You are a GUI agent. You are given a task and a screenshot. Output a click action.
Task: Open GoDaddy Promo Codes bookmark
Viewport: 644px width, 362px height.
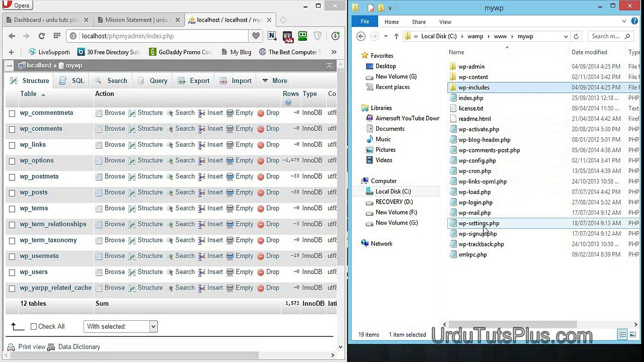181,52
